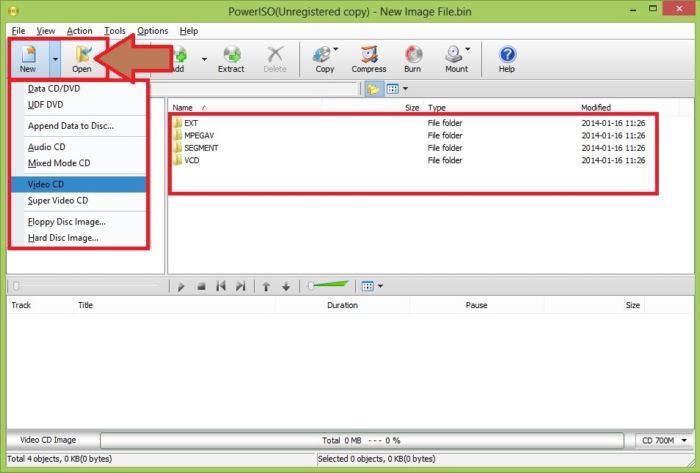Viewport: 700px width, 473px height.
Task: Move track down with down arrow icon
Action: (x=286, y=286)
